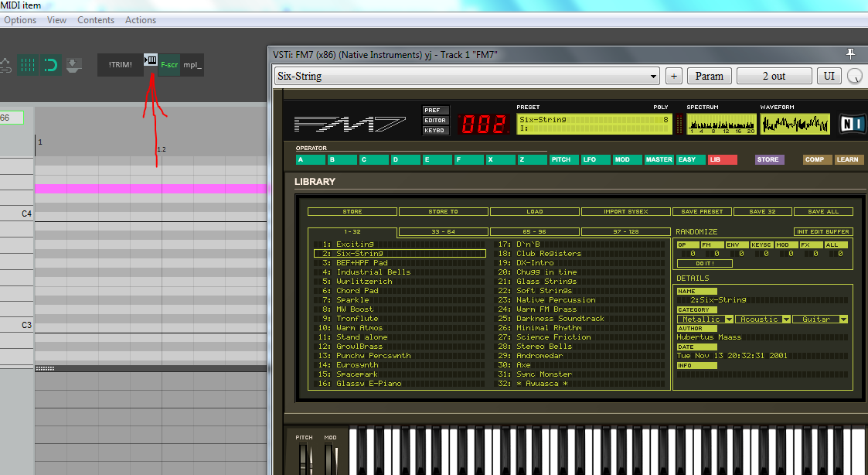
Task: Switch to operator E page
Action: (x=437, y=159)
